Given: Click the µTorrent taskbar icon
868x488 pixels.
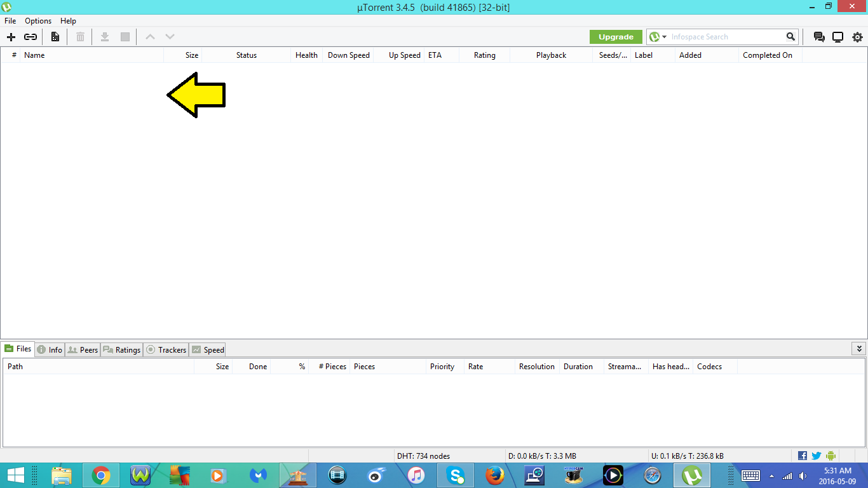Looking at the screenshot, I should tap(692, 475).
